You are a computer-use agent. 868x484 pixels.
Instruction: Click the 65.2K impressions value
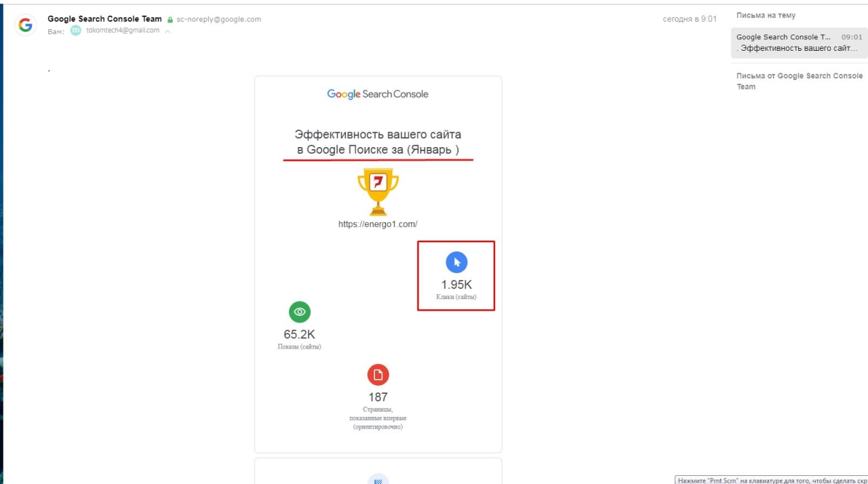point(299,334)
